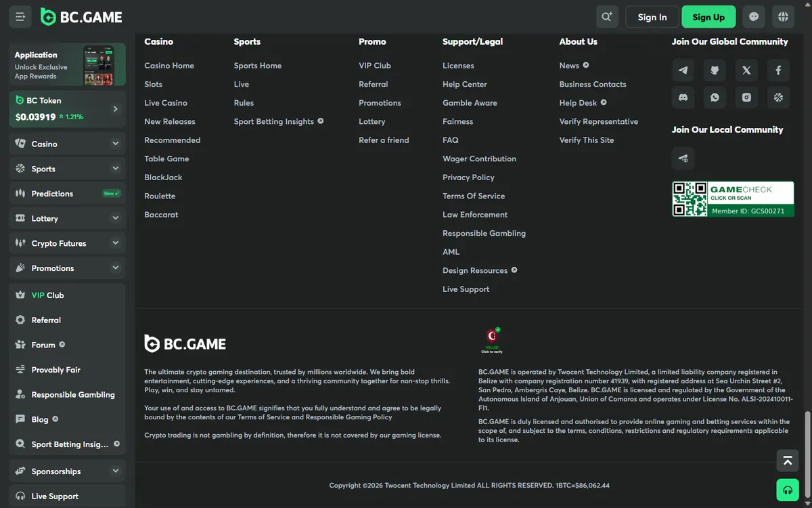Image resolution: width=812 pixels, height=508 pixels.
Task: Open the Slots footer link
Action: pos(154,84)
